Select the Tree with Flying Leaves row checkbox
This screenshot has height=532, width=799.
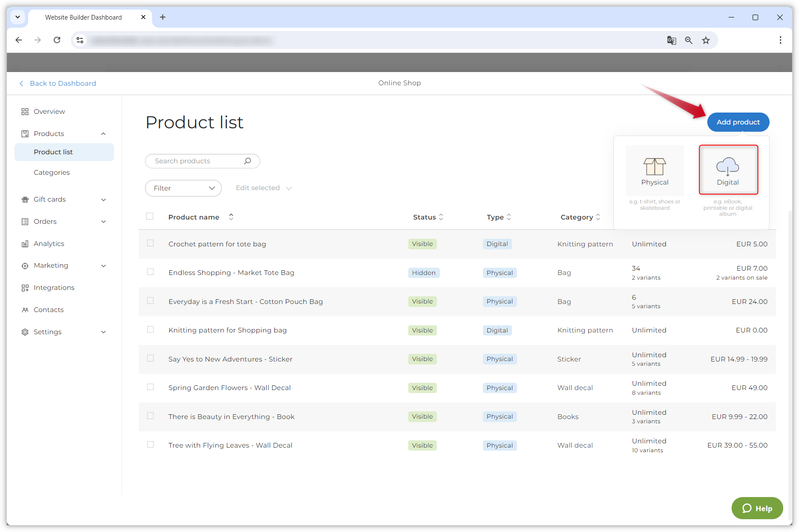tap(150, 445)
